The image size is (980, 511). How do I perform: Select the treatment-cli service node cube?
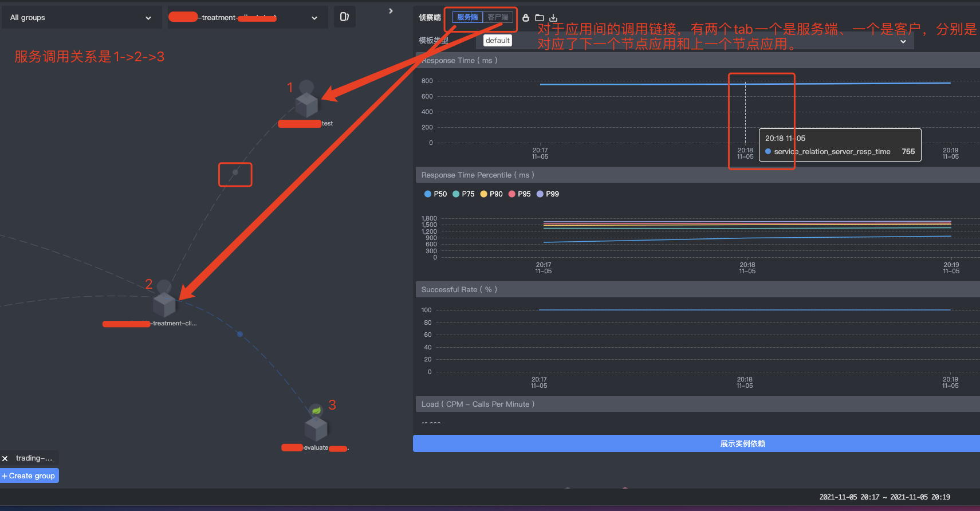click(164, 305)
